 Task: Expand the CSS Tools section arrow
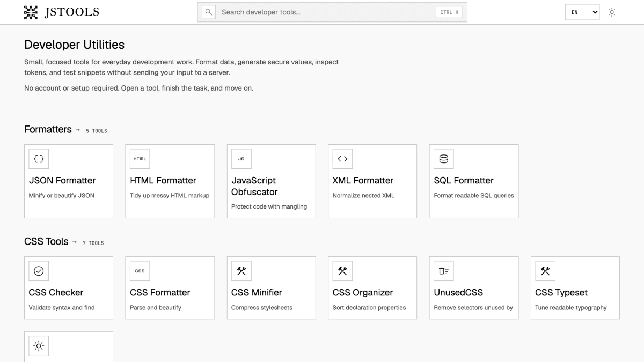click(74, 242)
